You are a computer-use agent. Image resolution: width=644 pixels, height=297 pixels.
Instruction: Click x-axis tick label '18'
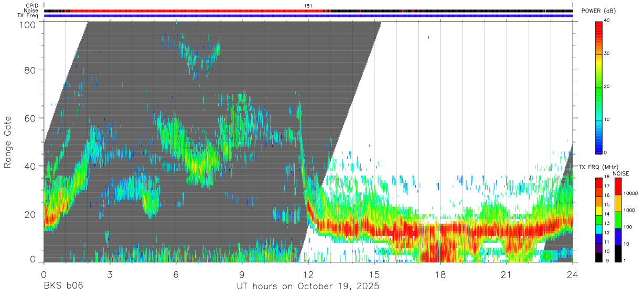441,274
